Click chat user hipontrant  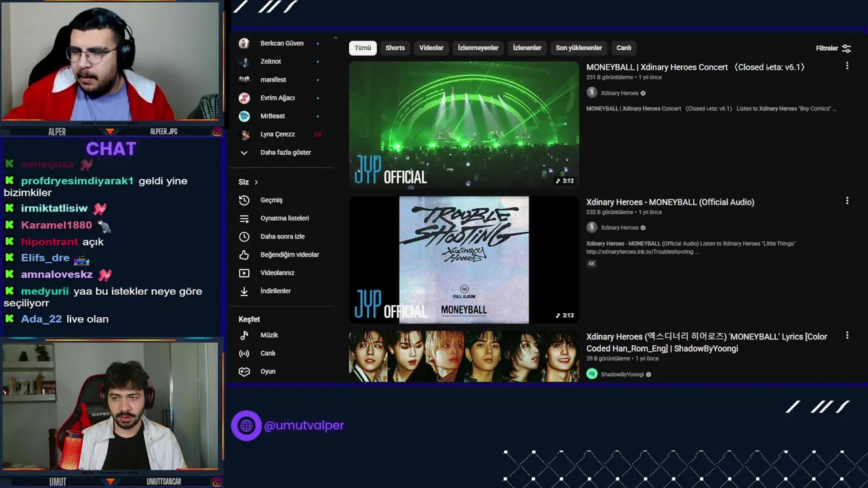click(x=50, y=242)
